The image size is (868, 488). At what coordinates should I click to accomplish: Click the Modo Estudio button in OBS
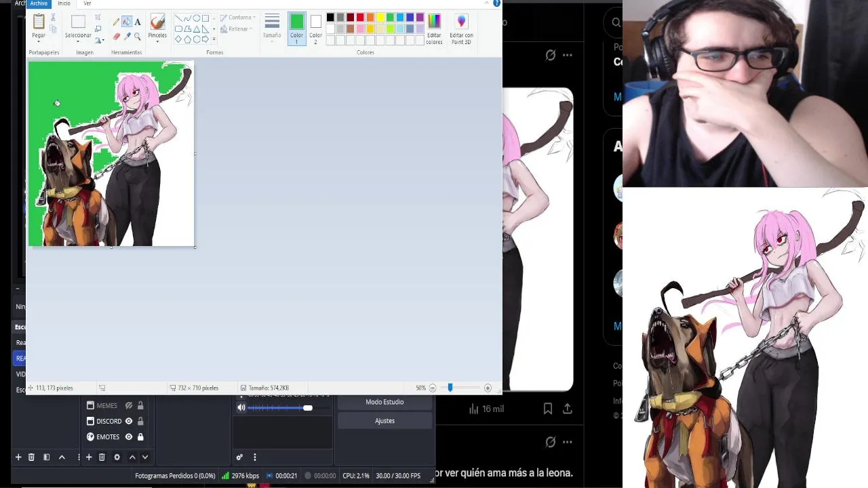[384, 402]
